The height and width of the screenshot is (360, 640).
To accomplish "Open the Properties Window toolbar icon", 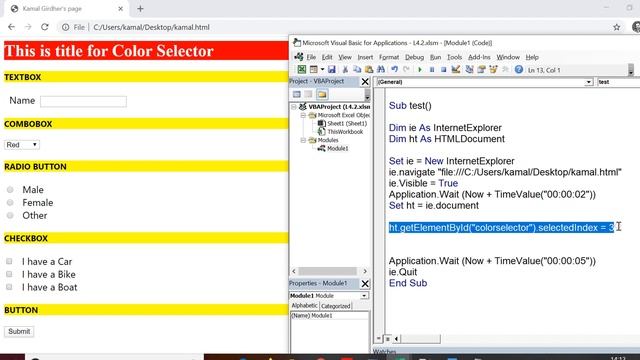I will click(481, 70).
